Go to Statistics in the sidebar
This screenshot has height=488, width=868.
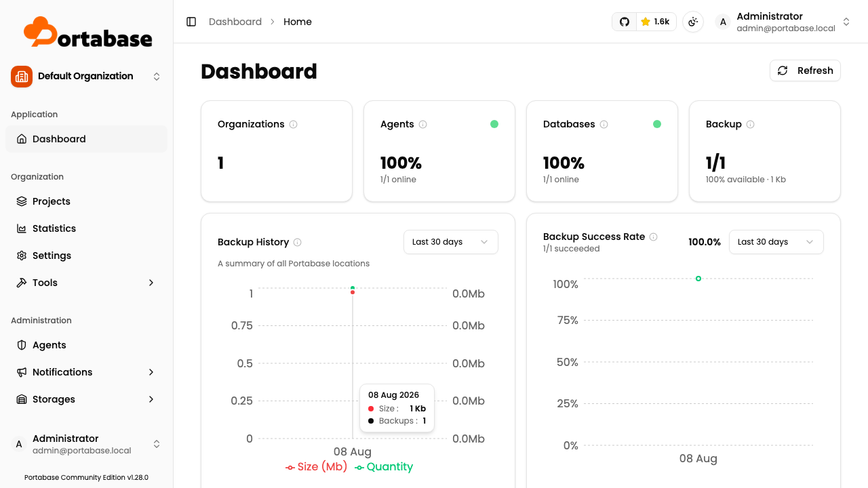pos(87,228)
